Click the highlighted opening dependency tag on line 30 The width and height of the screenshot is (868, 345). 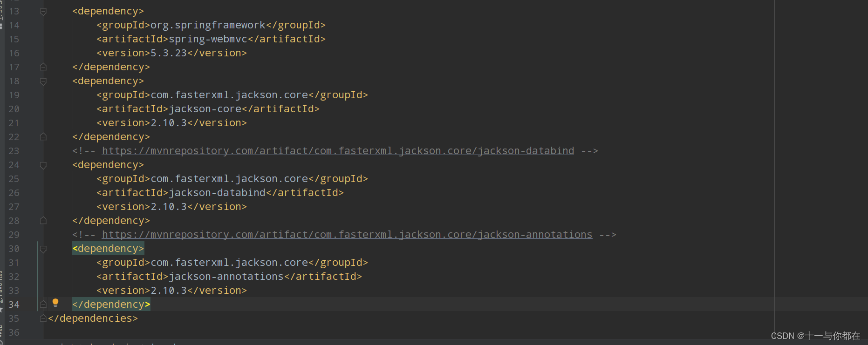pos(108,249)
